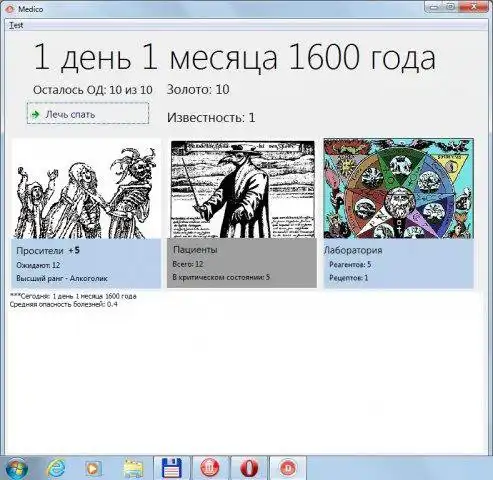This screenshot has height=480, width=493.
Task: Select the Просители card title
Action: point(40,251)
